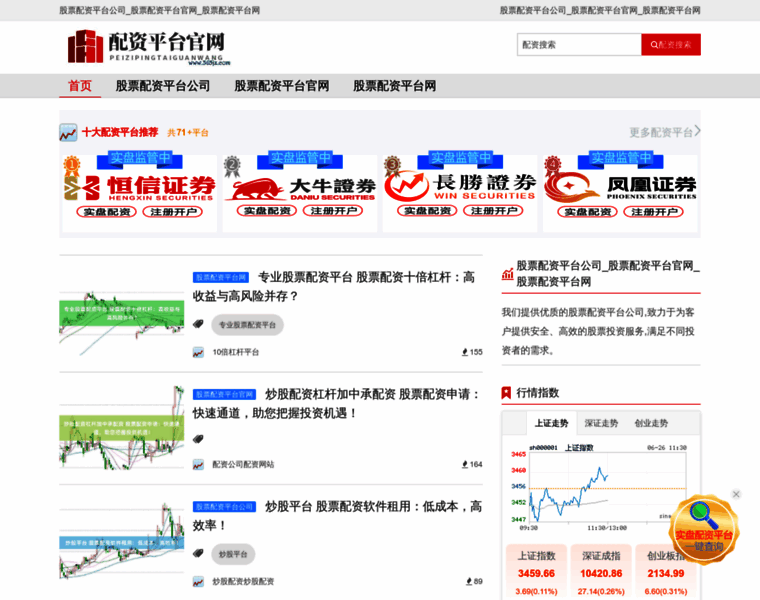
Task: Click the rank 2 medal badge on 大牛證券
Action: tap(232, 165)
